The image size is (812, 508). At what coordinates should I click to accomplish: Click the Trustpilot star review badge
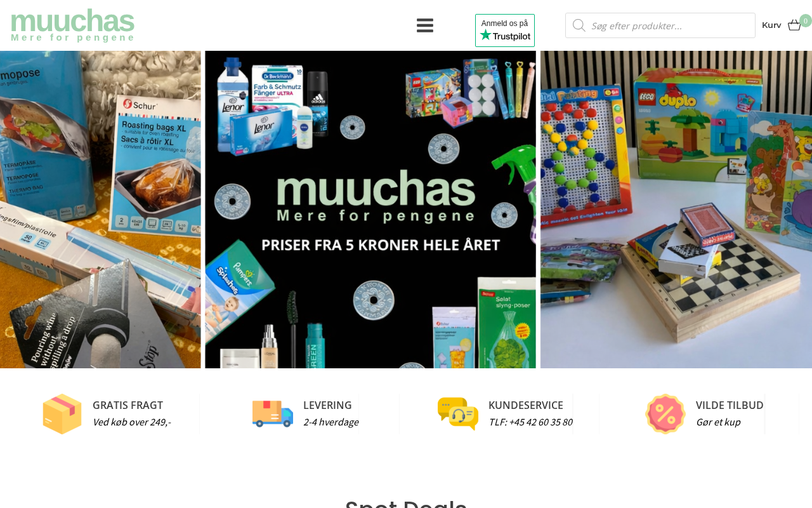point(505,30)
